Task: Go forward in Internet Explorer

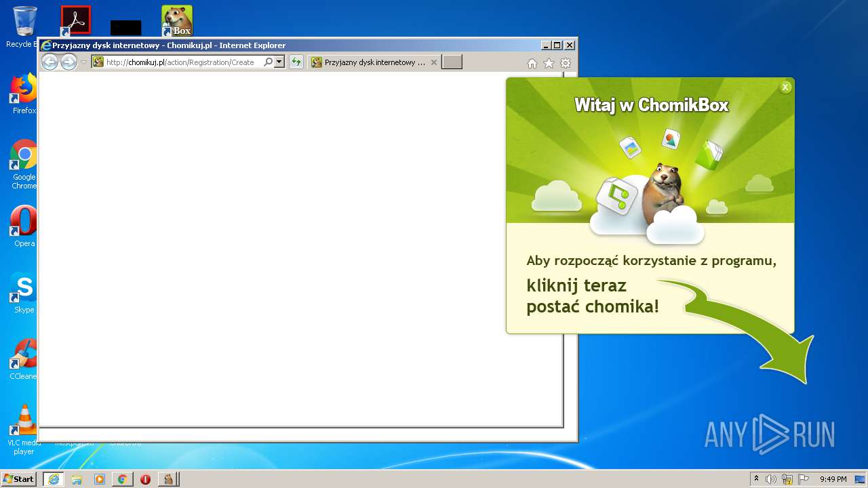Action: 68,62
